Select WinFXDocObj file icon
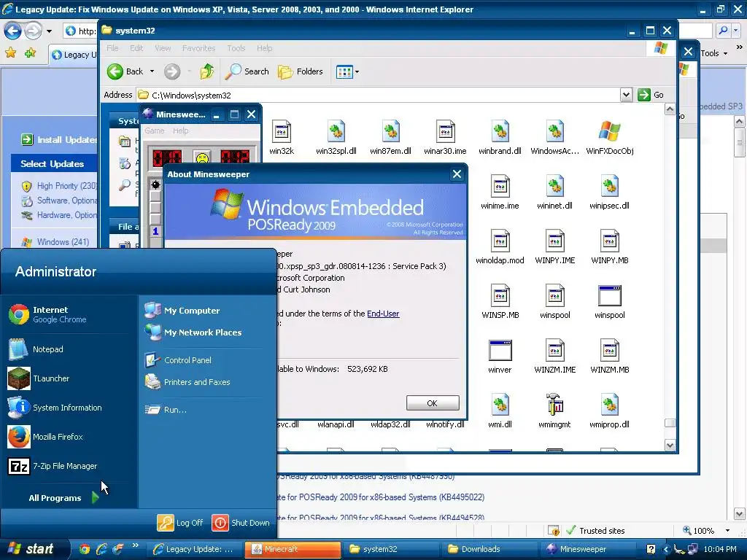Screen dimensions: 747x560 coord(610,138)
